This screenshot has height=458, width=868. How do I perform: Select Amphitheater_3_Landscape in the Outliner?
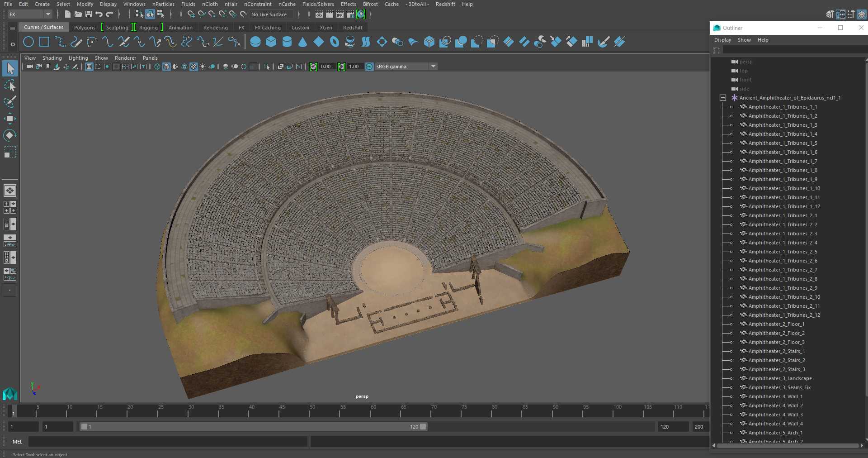pos(780,378)
